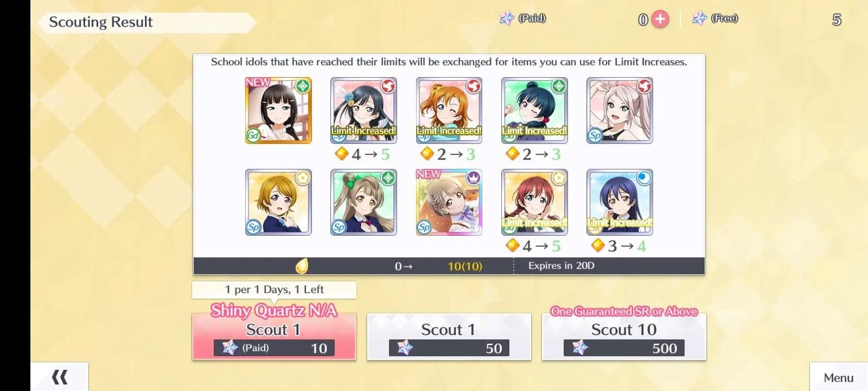Tap the Expires in 20D label
868x391 pixels.
pos(561,266)
